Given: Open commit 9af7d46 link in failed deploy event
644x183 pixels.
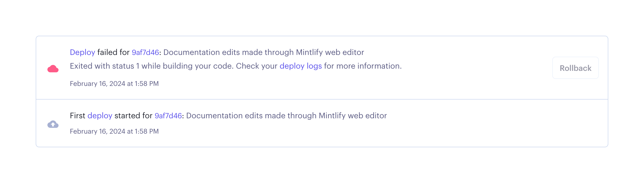Looking at the screenshot, I should [145, 52].
